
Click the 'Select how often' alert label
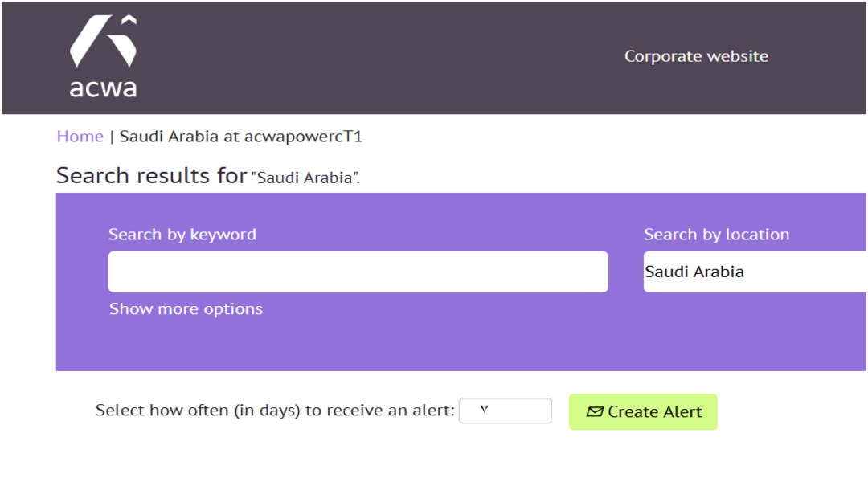pyautogui.click(x=275, y=411)
